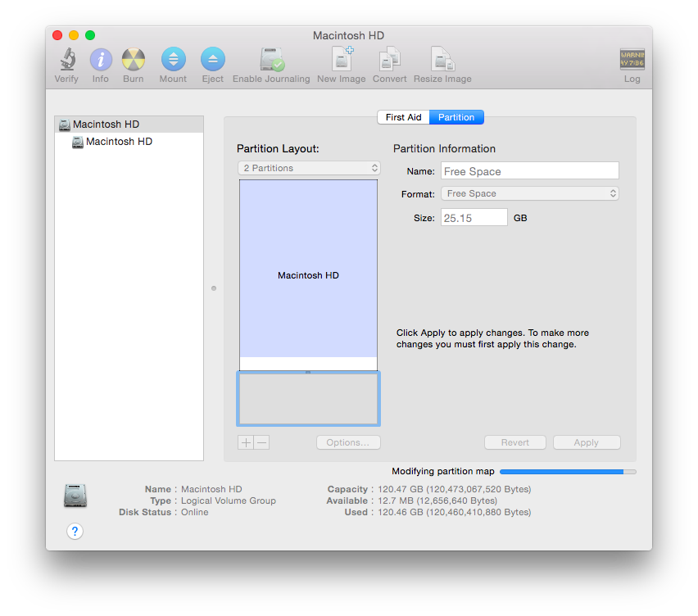Select the Macintosh HD partition block
Viewport: 698px width, 616px height.
click(309, 275)
